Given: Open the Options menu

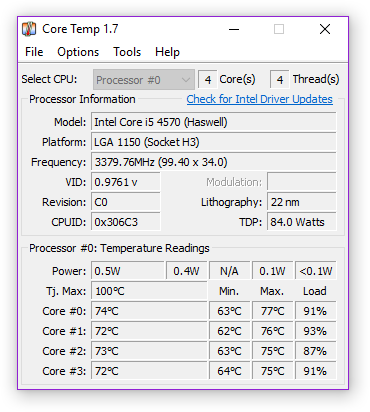Looking at the screenshot, I should point(78,52).
